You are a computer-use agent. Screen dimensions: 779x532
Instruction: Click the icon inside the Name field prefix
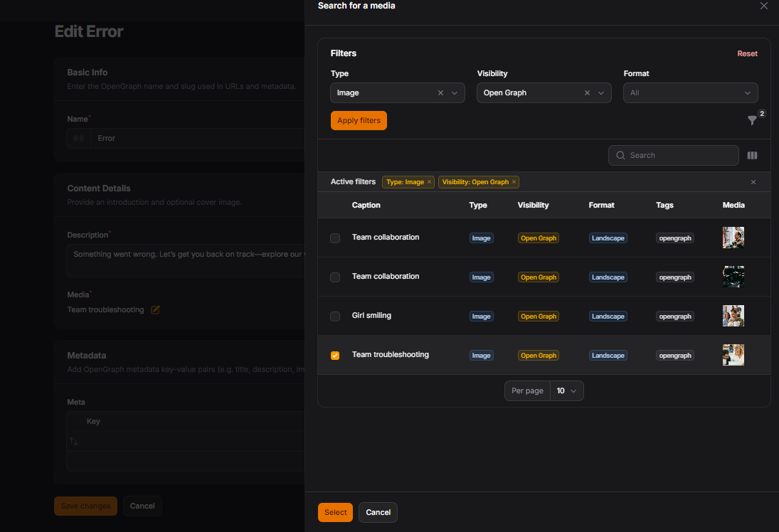[x=78, y=139]
